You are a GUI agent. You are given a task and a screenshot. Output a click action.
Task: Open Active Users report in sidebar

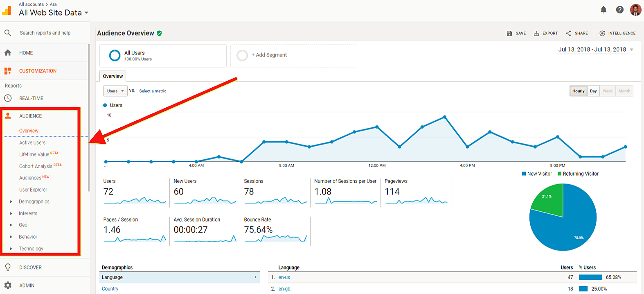coord(32,142)
